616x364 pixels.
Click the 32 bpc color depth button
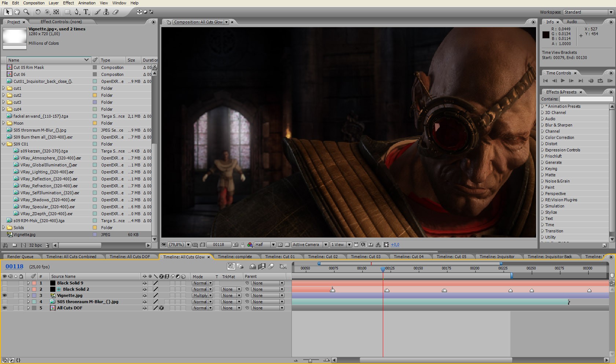coord(36,245)
